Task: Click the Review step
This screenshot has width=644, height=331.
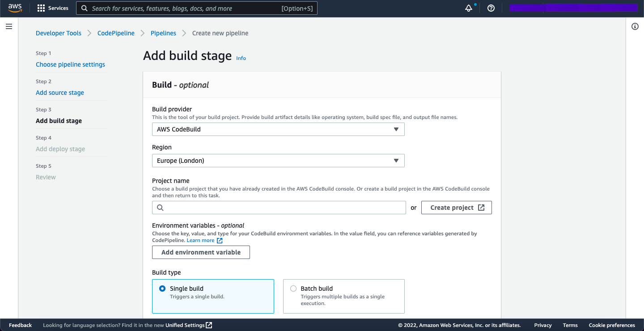Action: 46,177
